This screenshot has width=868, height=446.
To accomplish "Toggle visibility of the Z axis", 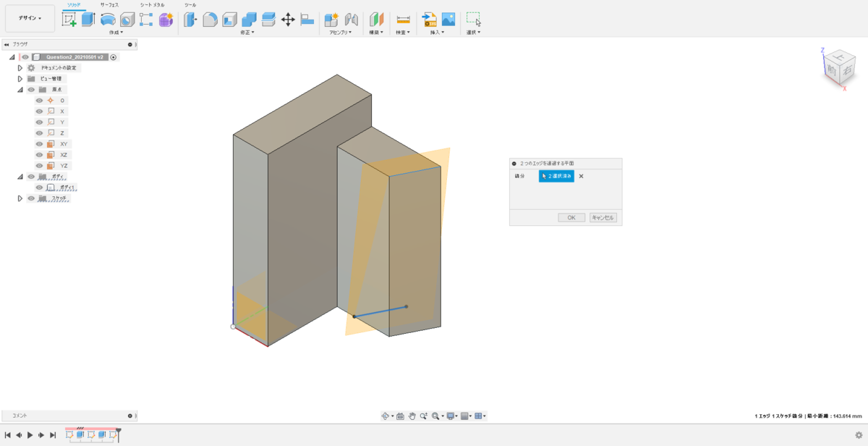I will 40,133.
